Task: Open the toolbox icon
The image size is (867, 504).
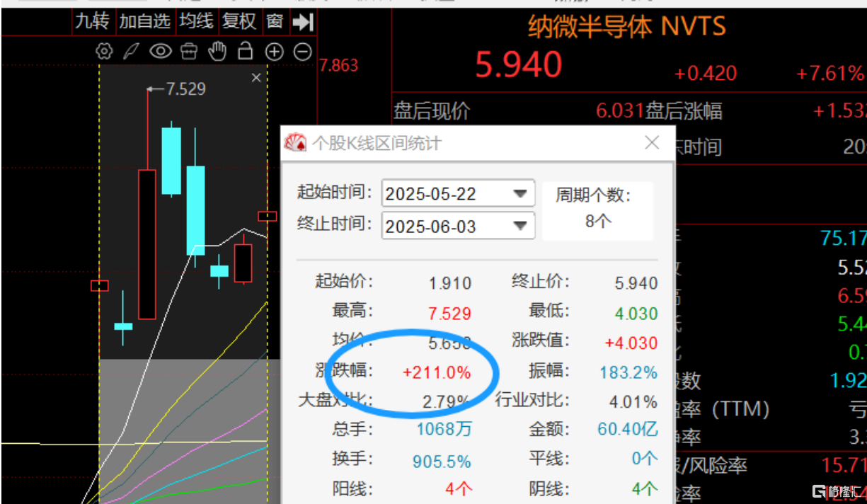Action: pos(189,51)
